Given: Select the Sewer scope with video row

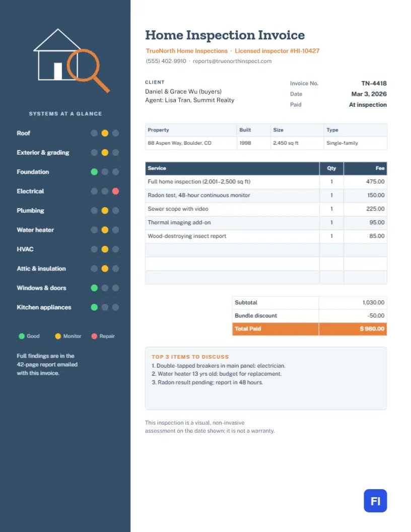Looking at the screenshot, I should coord(266,209).
